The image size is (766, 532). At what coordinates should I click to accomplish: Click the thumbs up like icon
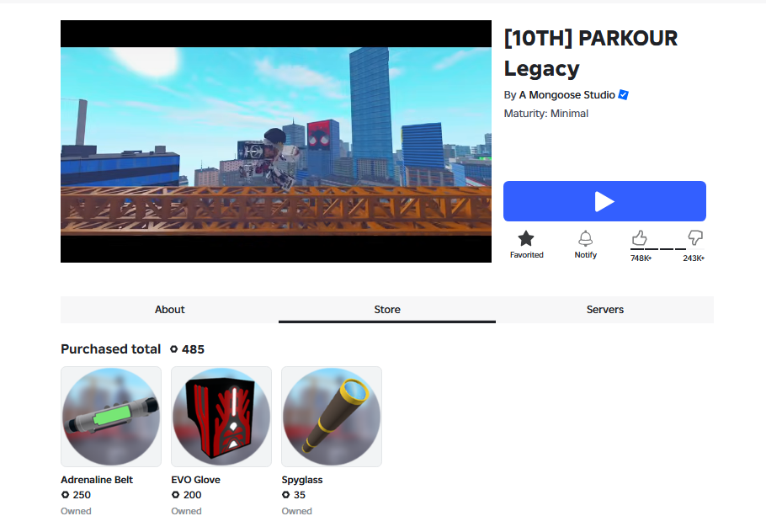point(639,238)
